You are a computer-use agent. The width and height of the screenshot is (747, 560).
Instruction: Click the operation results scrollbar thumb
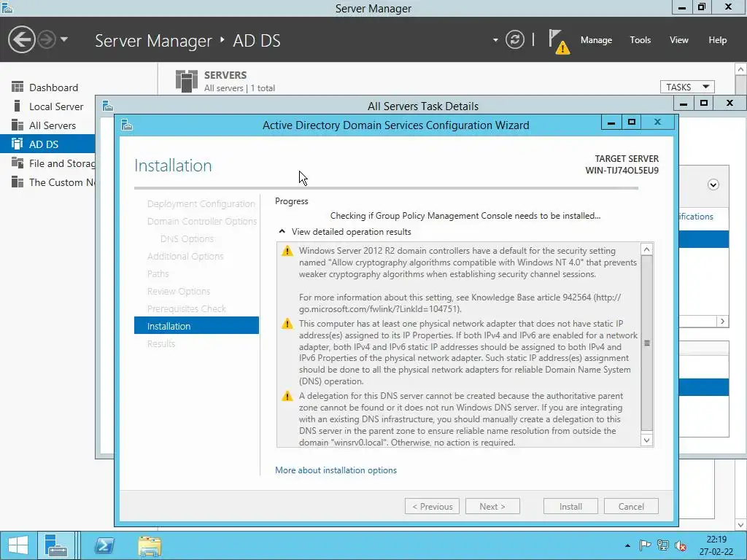pyautogui.click(x=646, y=343)
